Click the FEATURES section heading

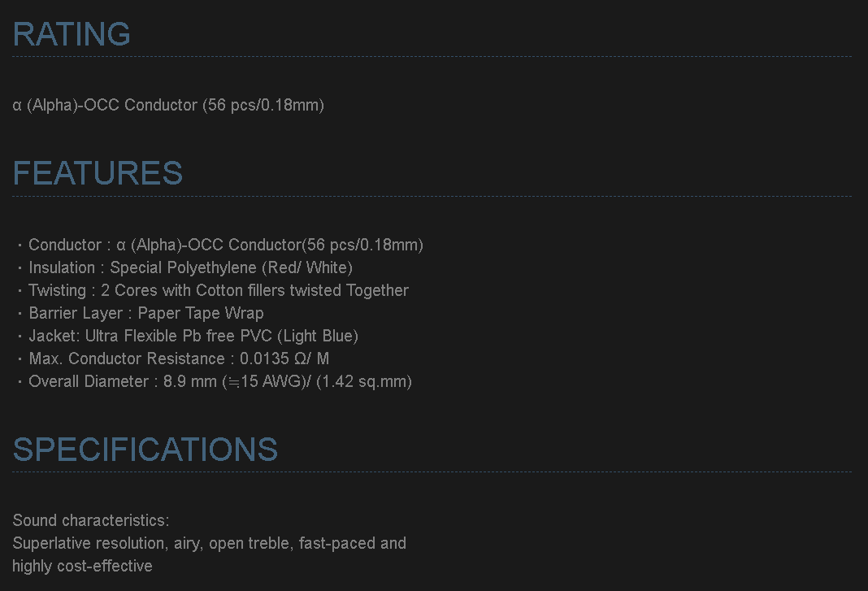tap(98, 173)
